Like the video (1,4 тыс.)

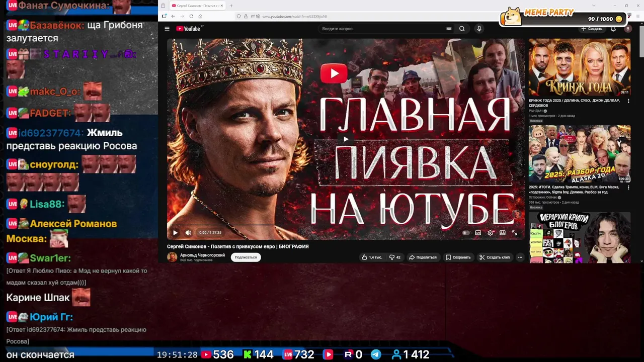point(371,257)
